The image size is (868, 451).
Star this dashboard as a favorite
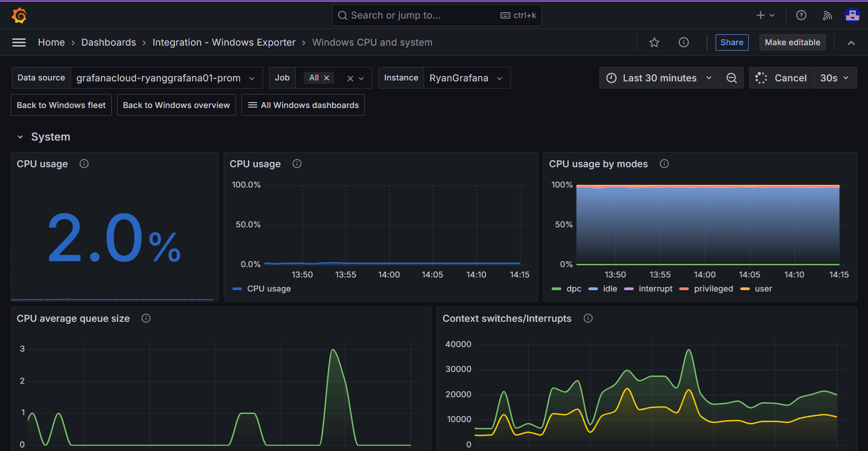(654, 42)
